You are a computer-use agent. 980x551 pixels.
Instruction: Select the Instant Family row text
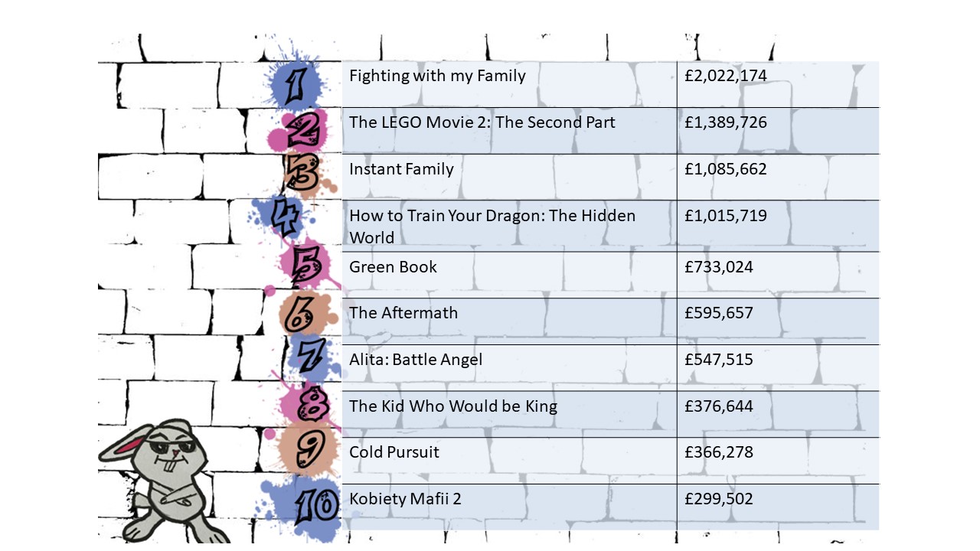[x=401, y=169]
